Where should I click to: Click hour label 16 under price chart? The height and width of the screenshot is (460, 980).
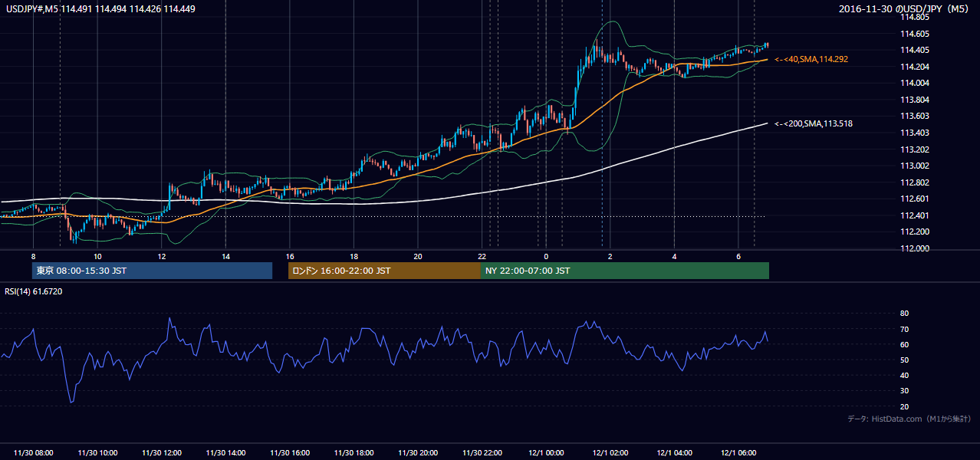290,256
